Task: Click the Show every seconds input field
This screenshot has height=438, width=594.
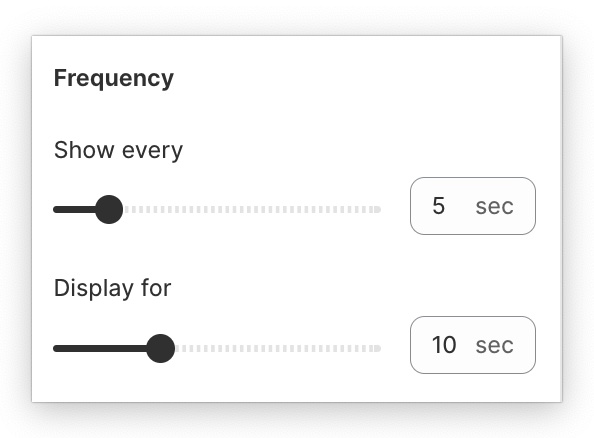Action: coord(473,206)
